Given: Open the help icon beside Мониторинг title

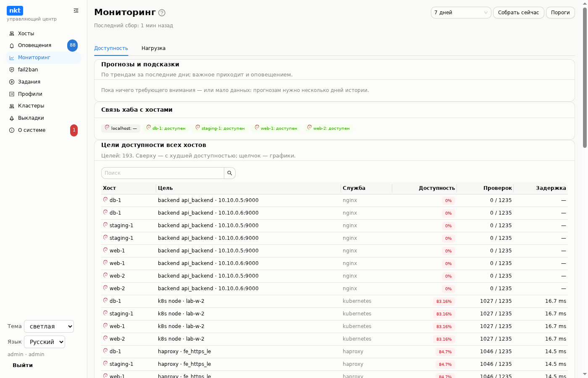Looking at the screenshot, I should (162, 13).
